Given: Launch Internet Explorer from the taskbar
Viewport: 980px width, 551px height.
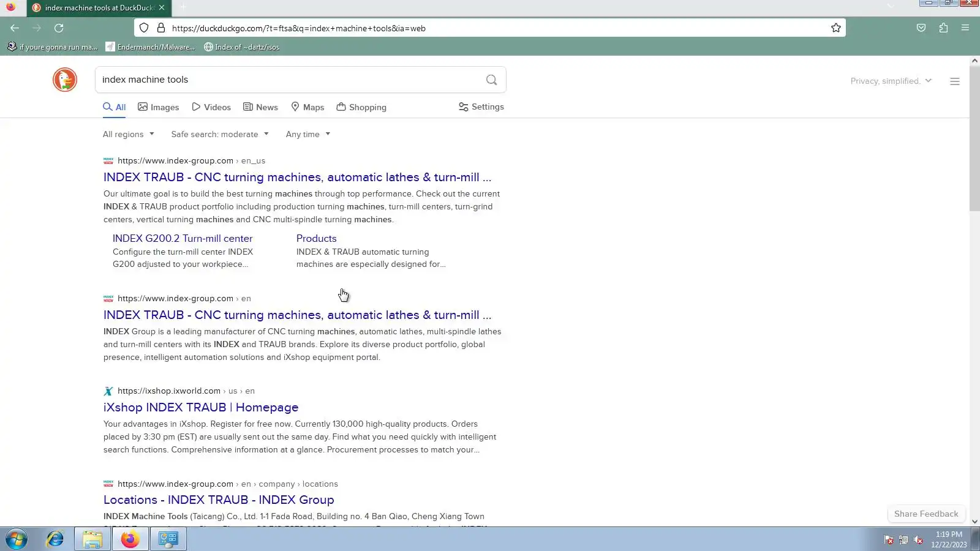Looking at the screenshot, I should pyautogui.click(x=55, y=539).
